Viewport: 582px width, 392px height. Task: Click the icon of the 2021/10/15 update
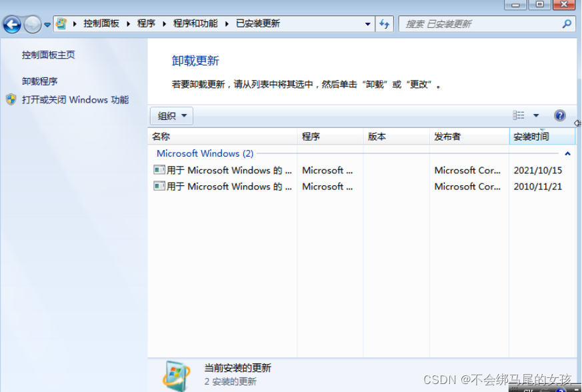tap(159, 170)
